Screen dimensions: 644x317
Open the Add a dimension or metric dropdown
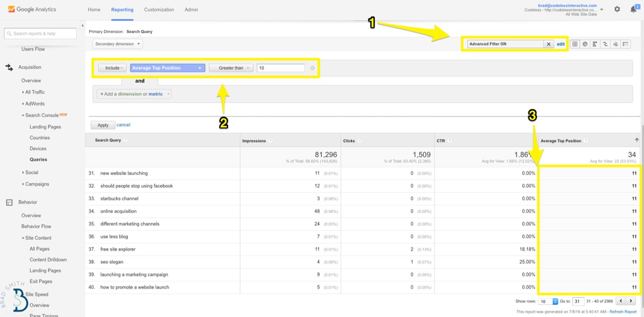pyautogui.click(x=134, y=94)
